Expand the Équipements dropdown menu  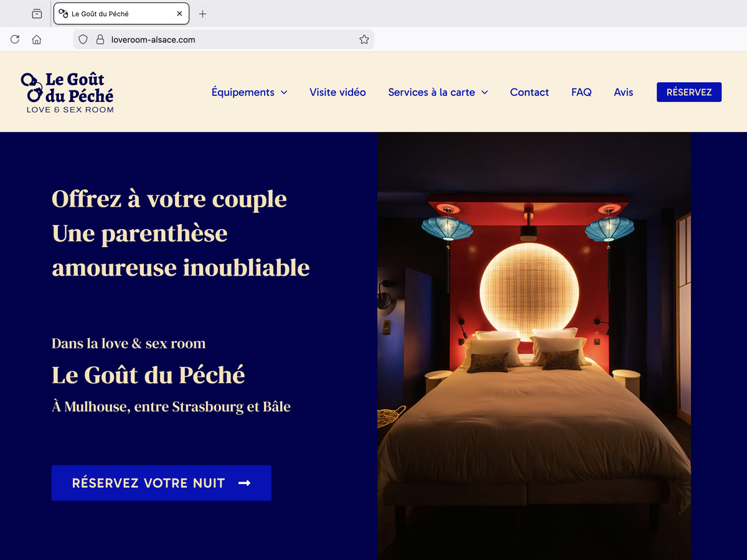[x=250, y=92]
